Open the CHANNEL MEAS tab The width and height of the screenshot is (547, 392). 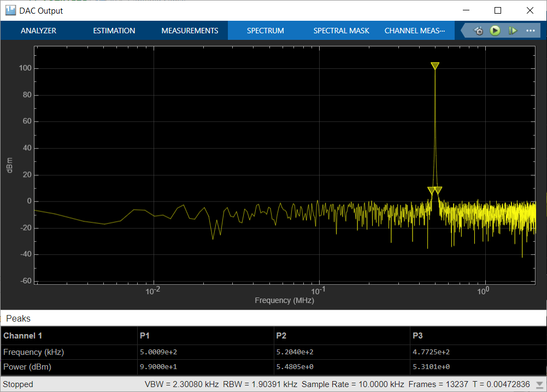(415, 31)
